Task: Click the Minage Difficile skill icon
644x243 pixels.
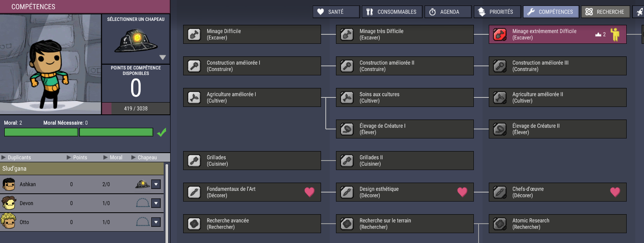Action: pos(194,35)
